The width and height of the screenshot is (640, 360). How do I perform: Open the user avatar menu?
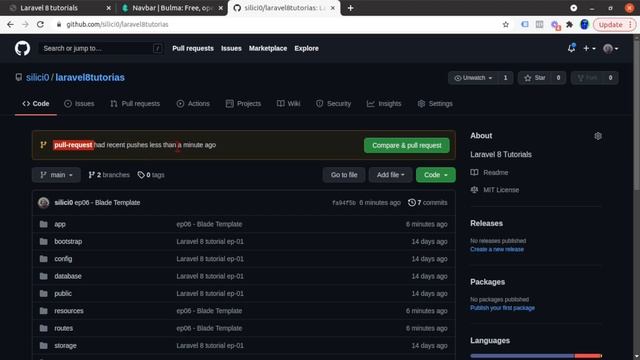pos(611,49)
